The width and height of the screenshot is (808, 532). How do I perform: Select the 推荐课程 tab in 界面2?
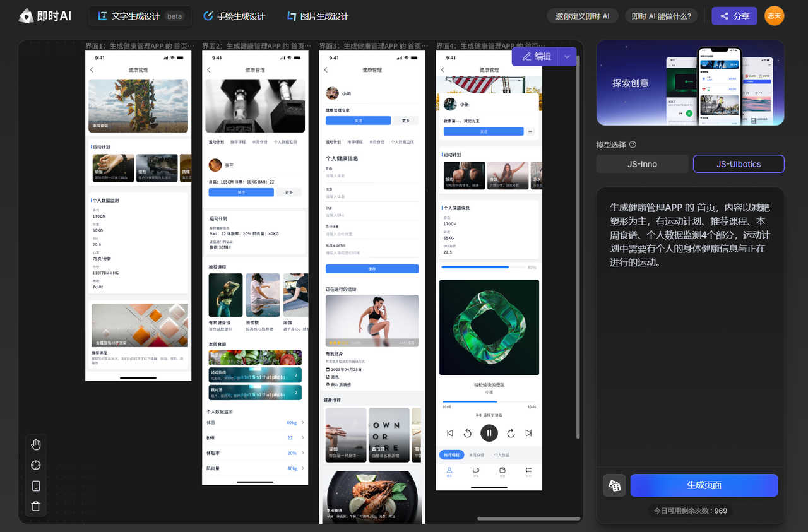point(238,143)
